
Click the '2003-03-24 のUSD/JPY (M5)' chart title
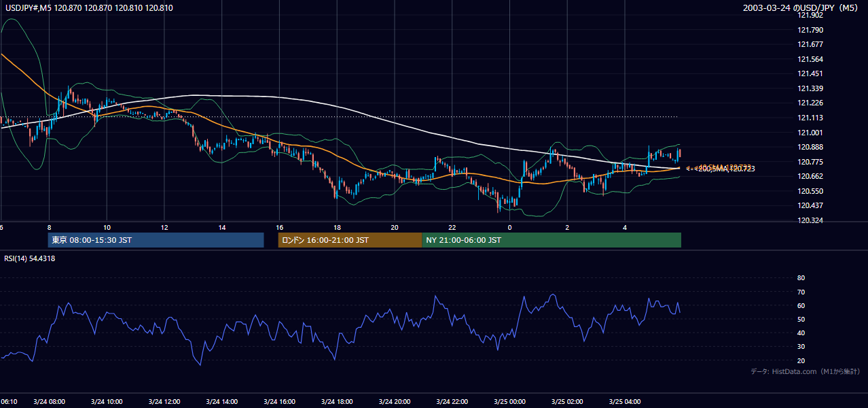click(802, 8)
